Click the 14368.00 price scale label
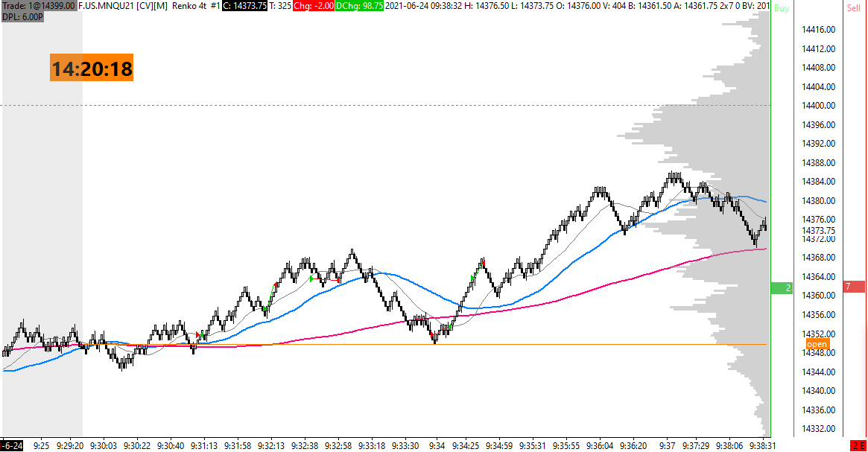Viewport: 868px width, 452px height. [x=818, y=257]
